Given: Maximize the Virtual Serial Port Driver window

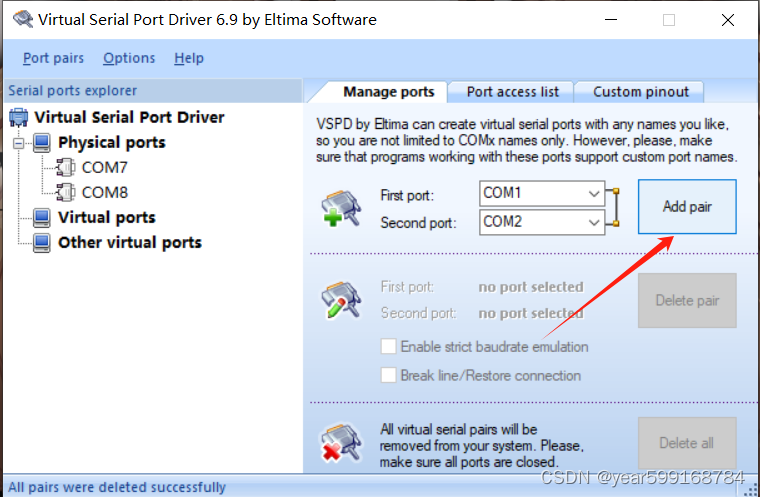Looking at the screenshot, I should (669, 20).
